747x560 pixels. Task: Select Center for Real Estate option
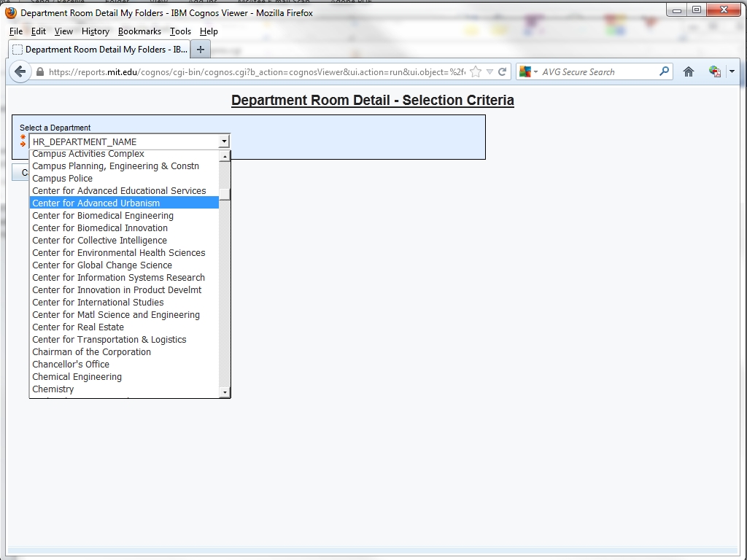[x=78, y=327]
